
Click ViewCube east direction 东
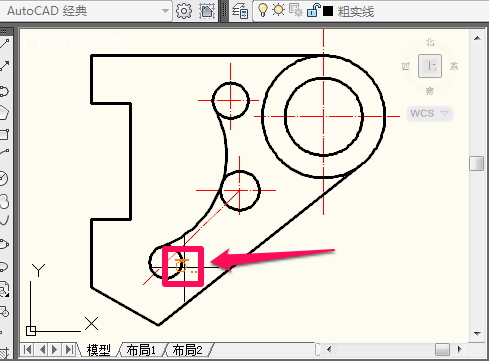(454, 66)
